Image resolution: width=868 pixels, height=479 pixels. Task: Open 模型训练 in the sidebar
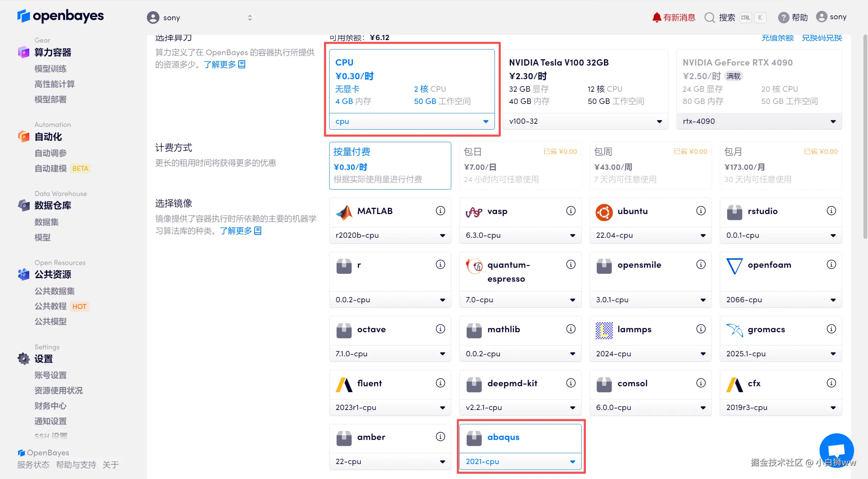click(51, 69)
